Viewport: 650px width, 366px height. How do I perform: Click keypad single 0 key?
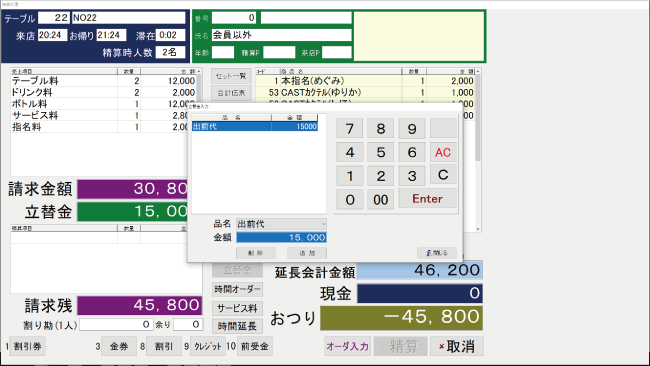[349, 199]
